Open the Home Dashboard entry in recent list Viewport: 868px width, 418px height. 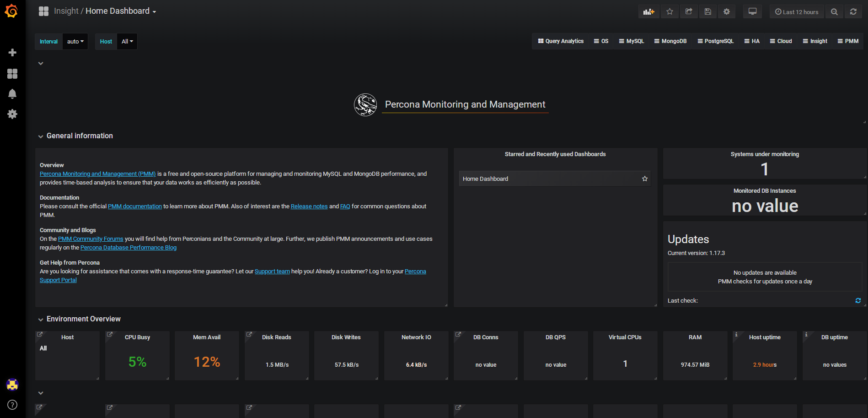[x=555, y=179]
